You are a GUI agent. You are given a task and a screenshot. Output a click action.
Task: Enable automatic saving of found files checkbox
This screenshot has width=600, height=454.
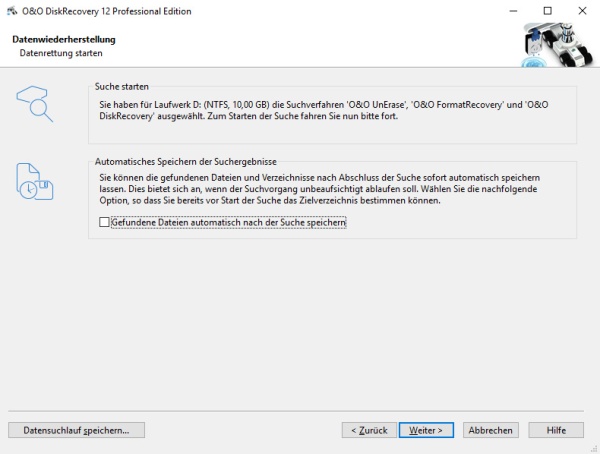click(104, 222)
